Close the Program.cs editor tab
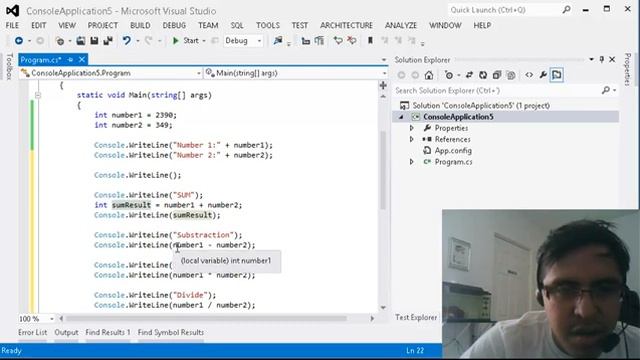Screen dimensions: 640x360 [82, 60]
